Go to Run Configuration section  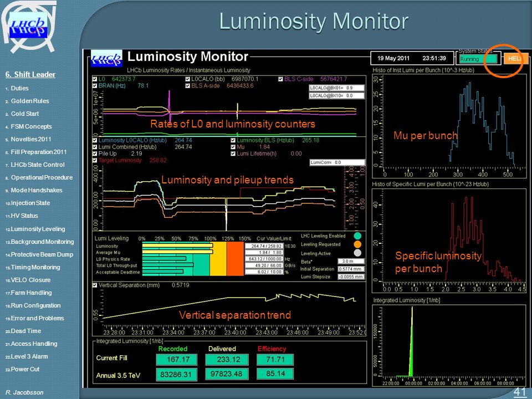[35, 305]
